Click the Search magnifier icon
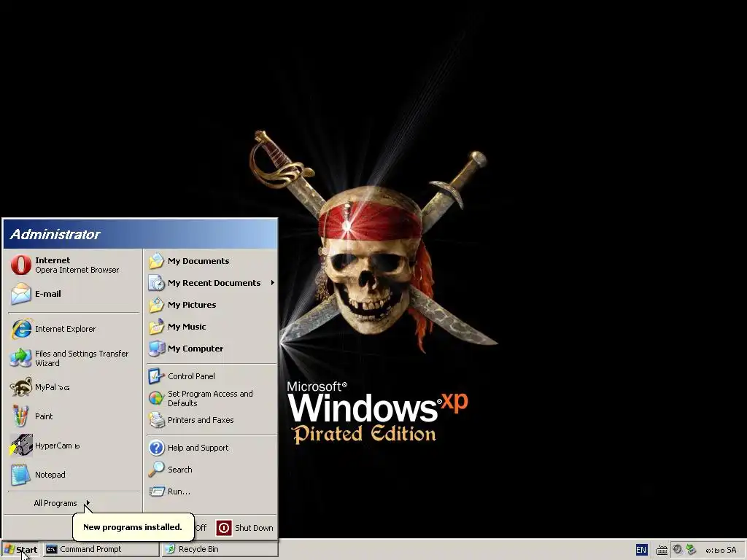Image resolution: width=747 pixels, height=560 pixels. click(156, 470)
